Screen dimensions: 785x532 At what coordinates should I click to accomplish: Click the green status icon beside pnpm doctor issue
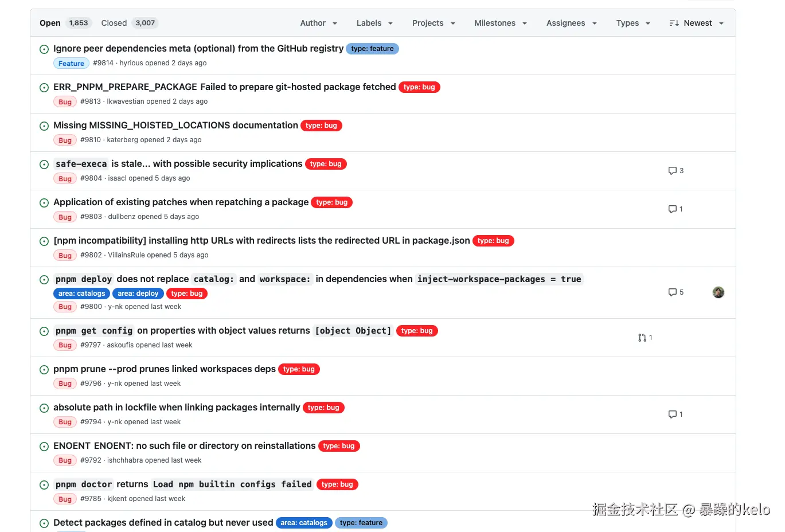point(44,484)
